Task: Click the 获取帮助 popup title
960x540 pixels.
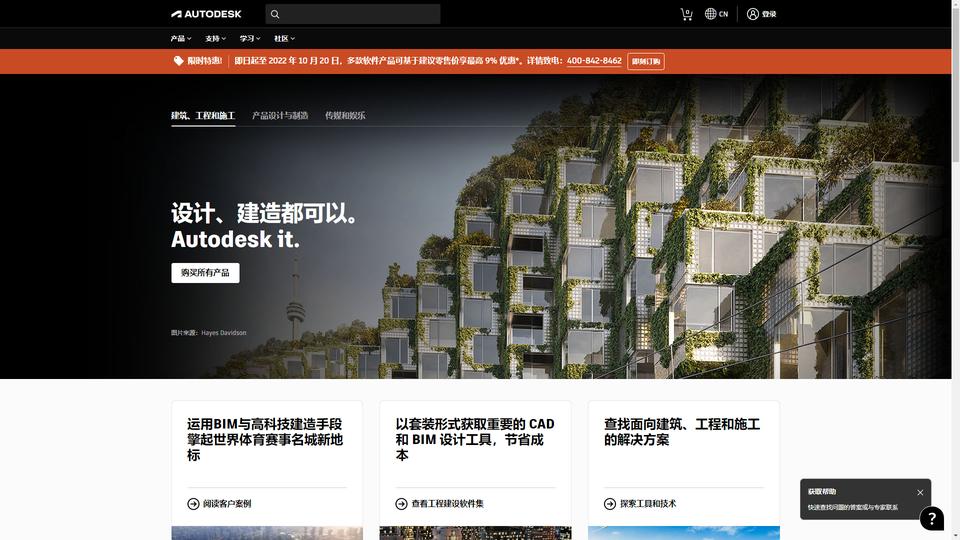Action: pos(822,492)
